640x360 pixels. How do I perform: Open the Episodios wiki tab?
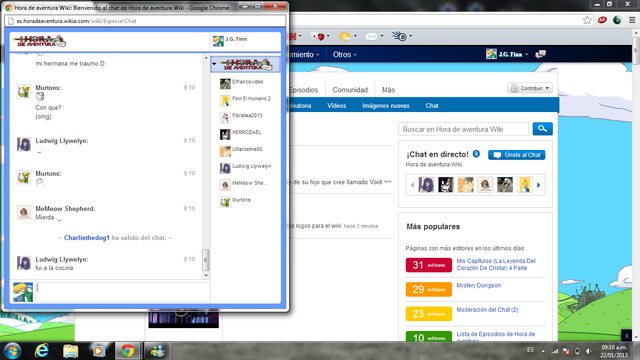point(303,90)
